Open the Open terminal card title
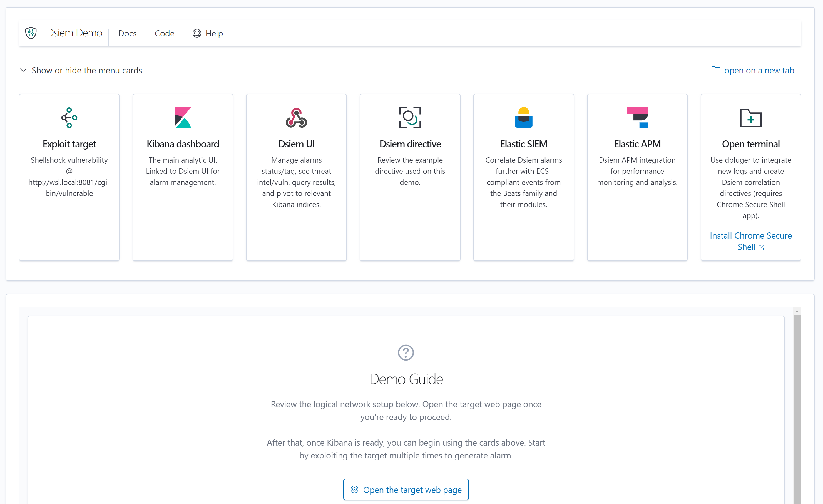 coord(750,144)
